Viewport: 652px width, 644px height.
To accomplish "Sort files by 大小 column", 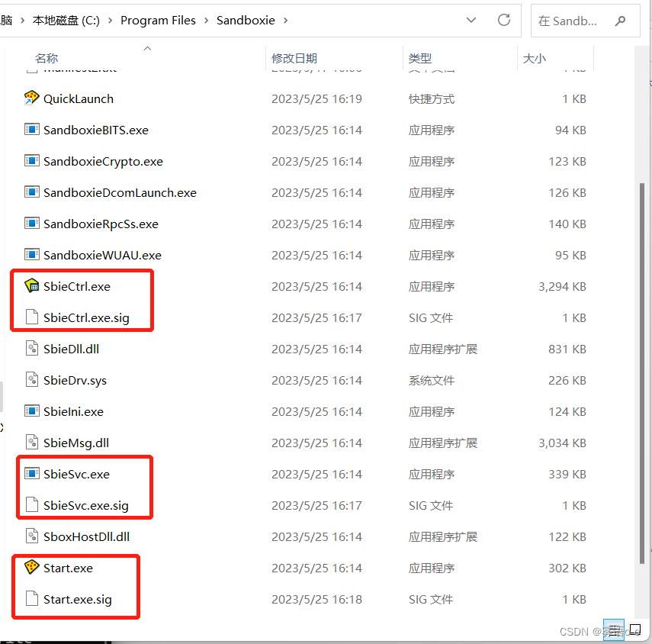I will coord(535,58).
